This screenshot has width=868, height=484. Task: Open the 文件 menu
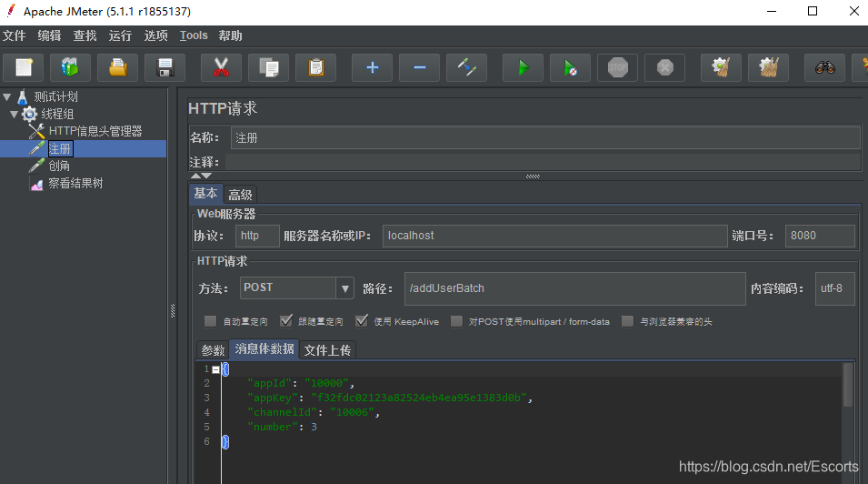[x=15, y=36]
